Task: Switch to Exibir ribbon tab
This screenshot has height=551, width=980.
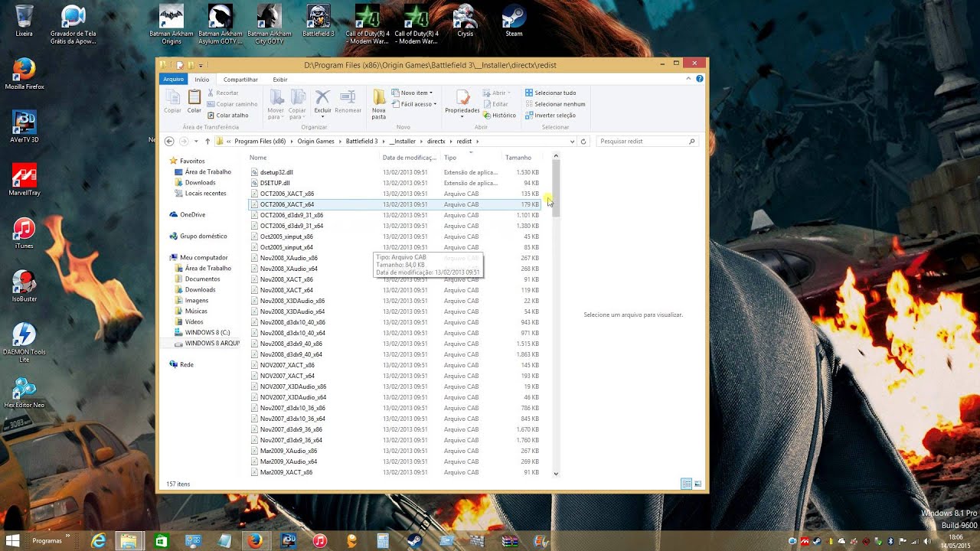Action: pos(280,80)
